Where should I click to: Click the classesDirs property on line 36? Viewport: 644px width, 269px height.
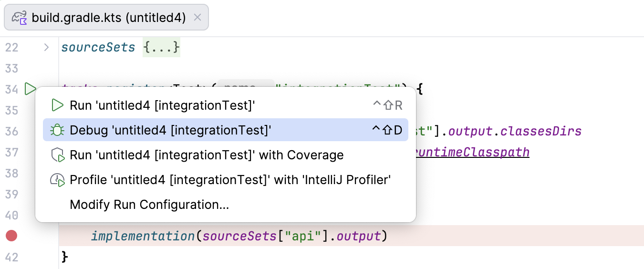coord(541,131)
